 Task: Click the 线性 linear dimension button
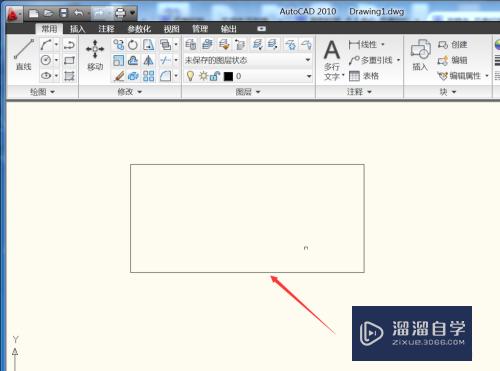(363, 44)
